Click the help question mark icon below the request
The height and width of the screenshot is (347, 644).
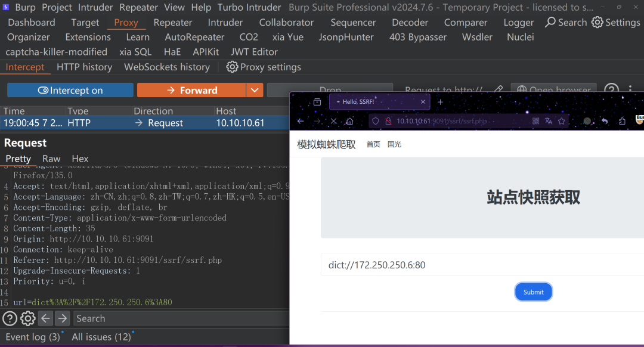pos(10,318)
